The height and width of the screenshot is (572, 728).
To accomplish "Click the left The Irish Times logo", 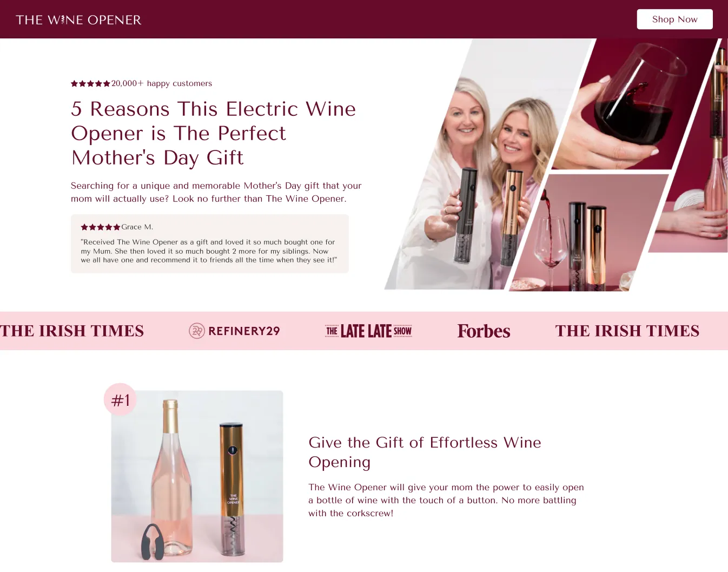I will click(71, 331).
